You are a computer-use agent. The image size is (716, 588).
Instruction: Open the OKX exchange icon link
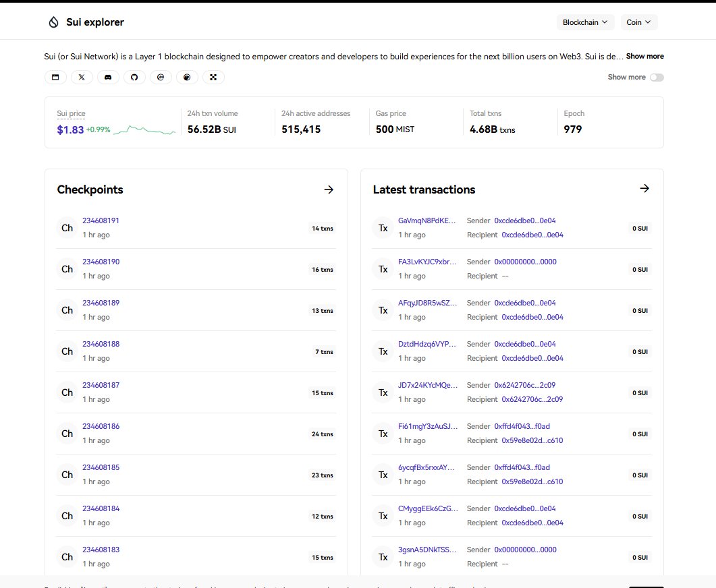click(x=213, y=77)
